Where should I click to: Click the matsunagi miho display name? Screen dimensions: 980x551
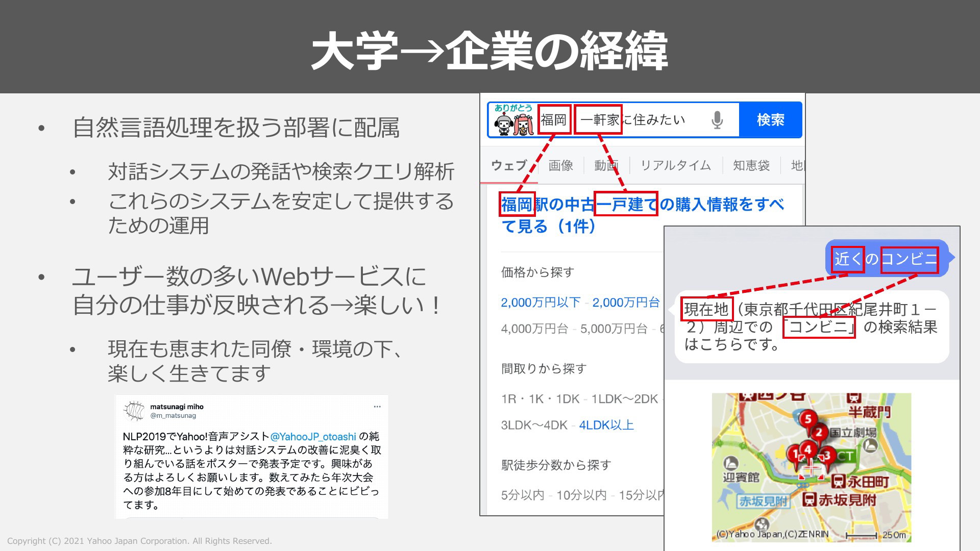pos(177,407)
